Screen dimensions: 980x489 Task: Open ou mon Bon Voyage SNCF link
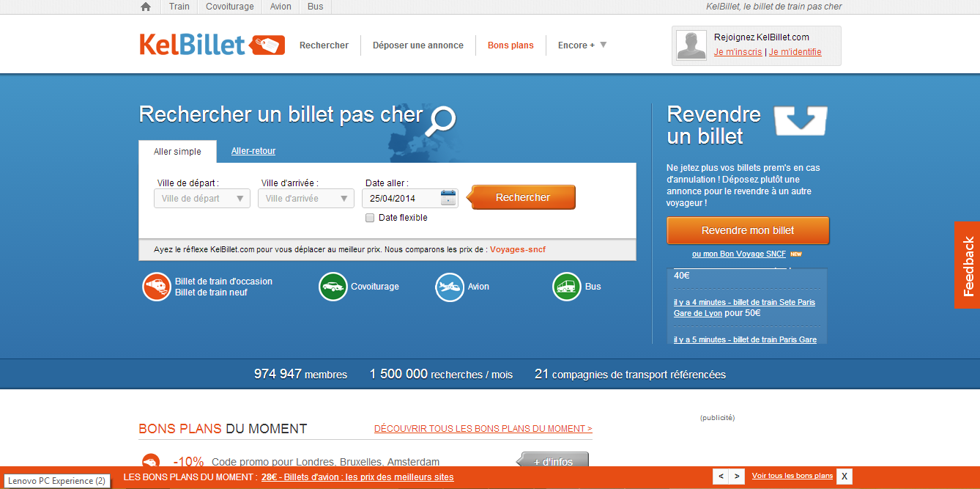pos(739,254)
